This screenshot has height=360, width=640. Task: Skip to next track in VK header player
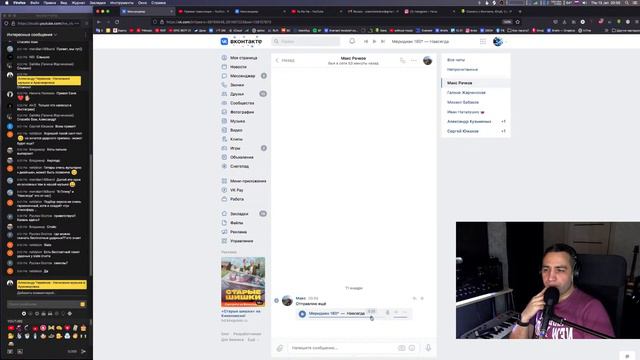(x=383, y=41)
